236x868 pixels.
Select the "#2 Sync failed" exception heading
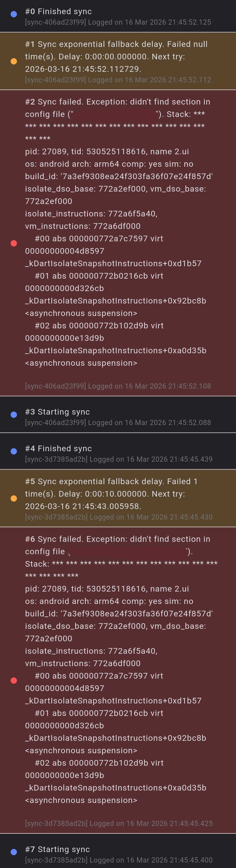click(x=118, y=102)
